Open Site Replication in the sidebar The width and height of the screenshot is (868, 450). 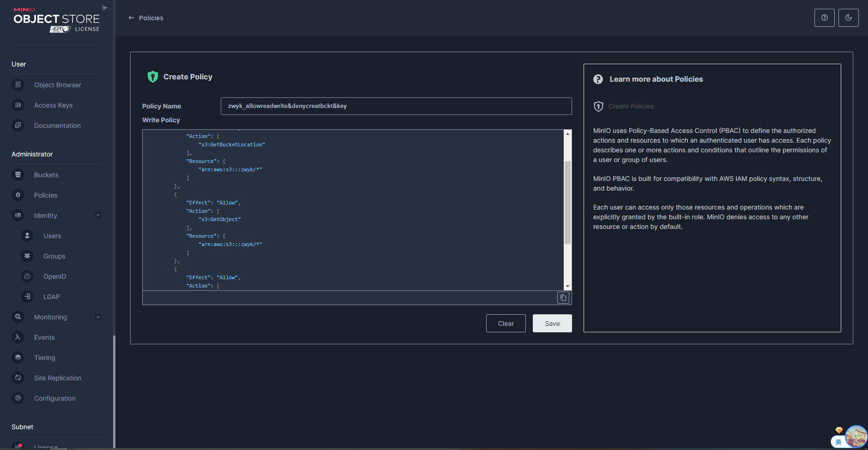coord(57,378)
